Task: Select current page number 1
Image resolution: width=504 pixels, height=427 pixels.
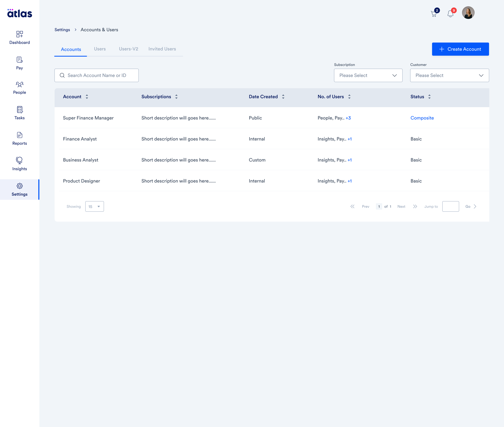Action: pos(379,207)
